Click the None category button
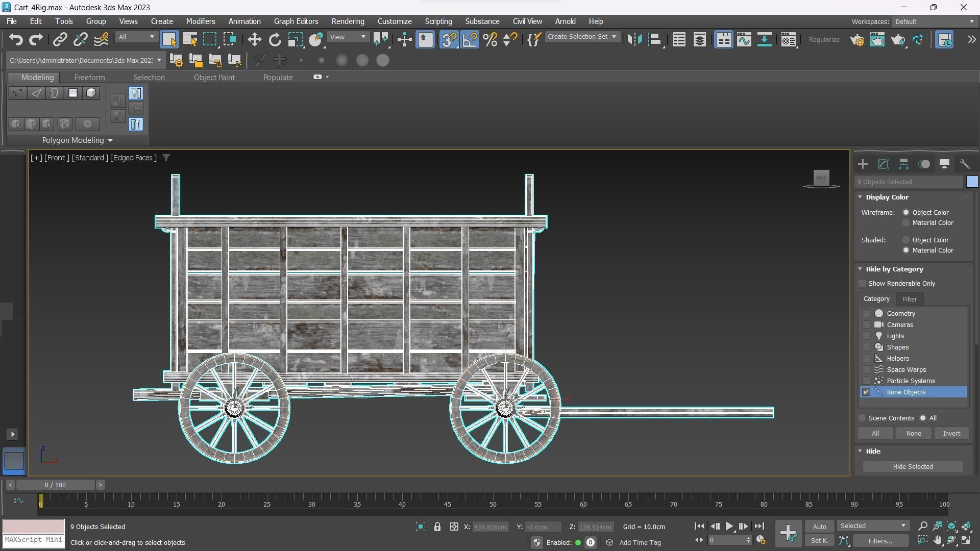The image size is (980, 551). pos(913,434)
